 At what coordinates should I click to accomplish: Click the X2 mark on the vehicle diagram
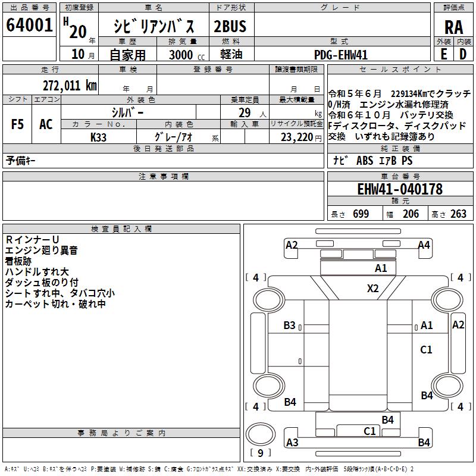tap(373, 289)
